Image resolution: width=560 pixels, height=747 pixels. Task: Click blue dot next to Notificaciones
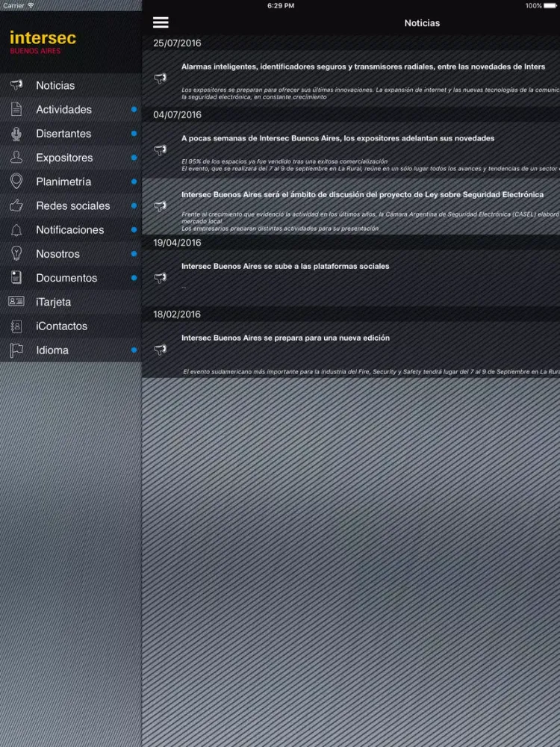click(134, 229)
